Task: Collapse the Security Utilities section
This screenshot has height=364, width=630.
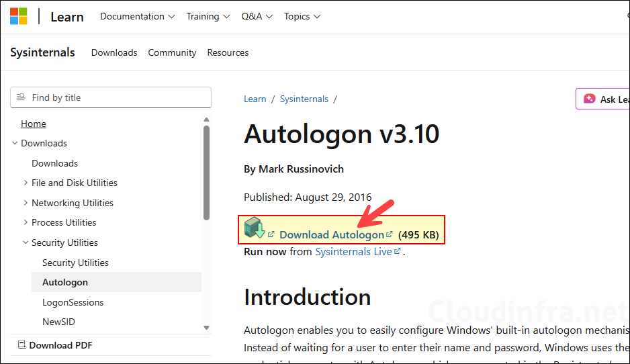Action: click(26, 242)
